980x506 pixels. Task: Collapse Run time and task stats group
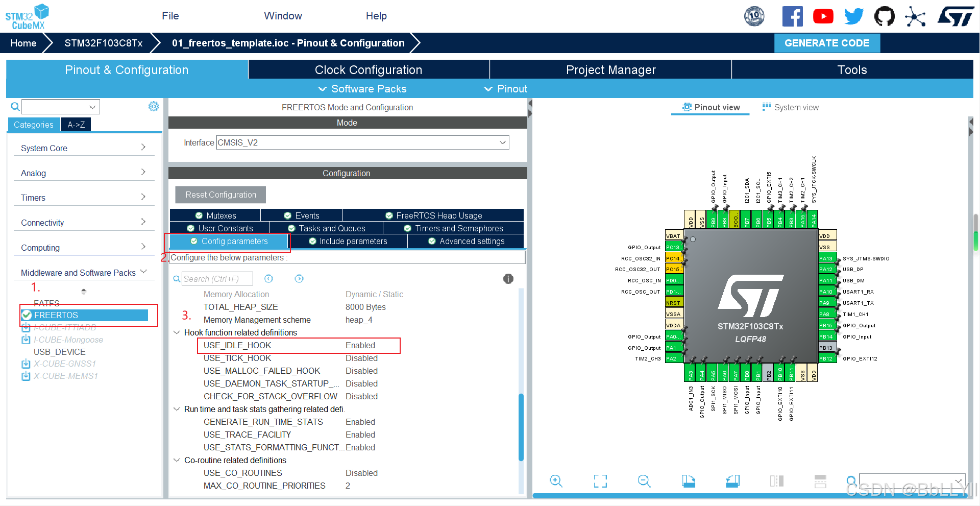177,409
